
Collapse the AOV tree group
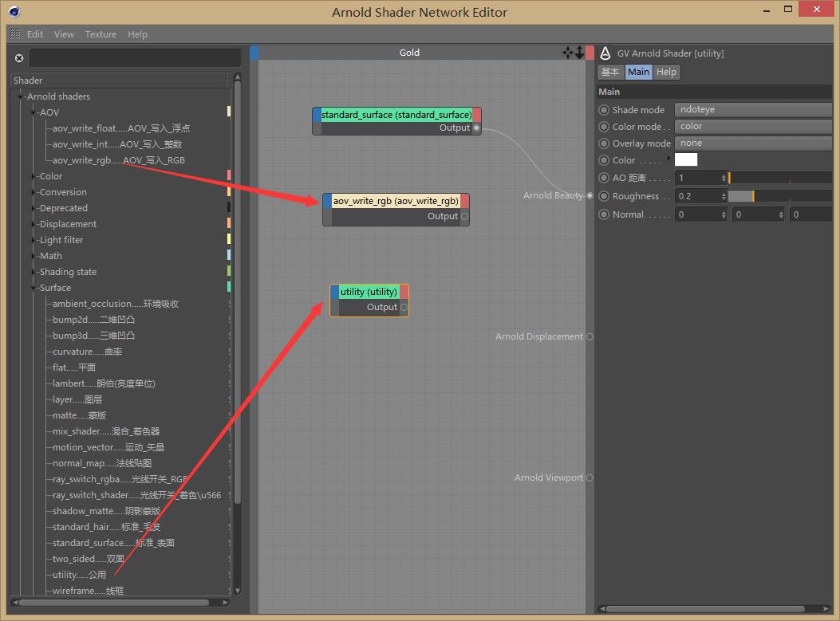tap(34, 112)
